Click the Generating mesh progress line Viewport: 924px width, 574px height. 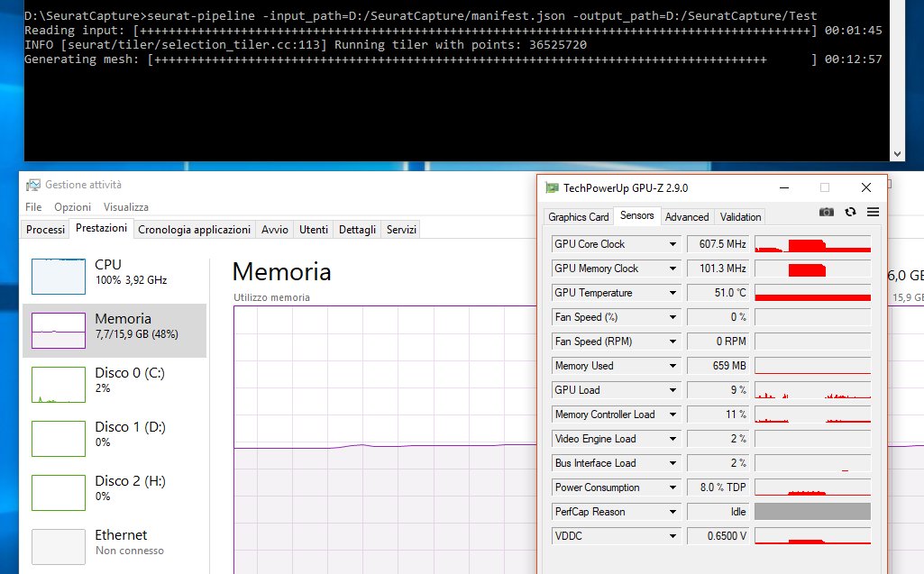[x=453, y=59]
